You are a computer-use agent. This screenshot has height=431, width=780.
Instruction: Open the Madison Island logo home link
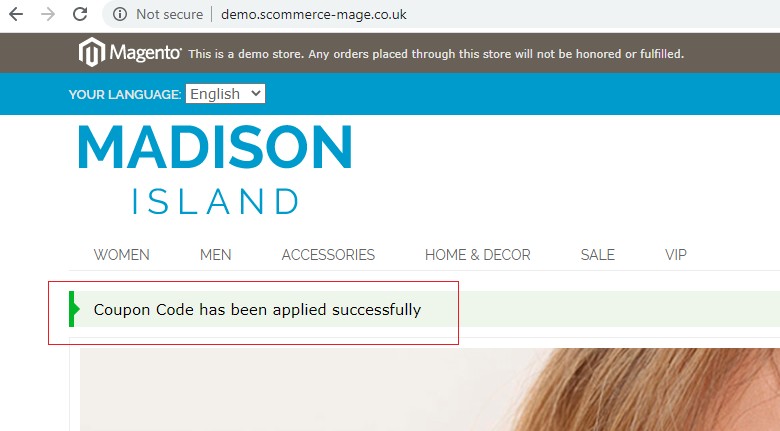215,170
